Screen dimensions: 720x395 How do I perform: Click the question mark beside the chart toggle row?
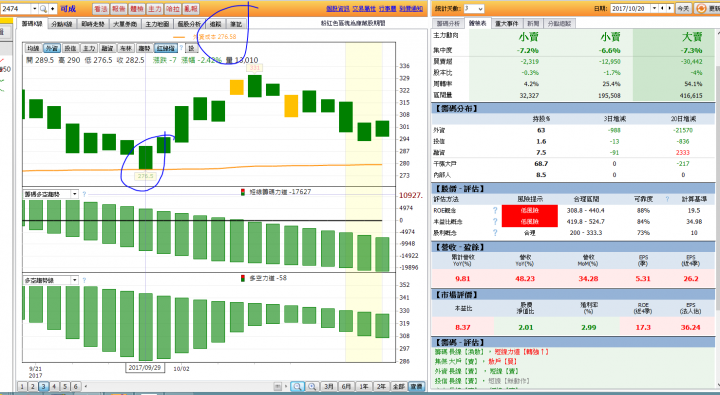[181, 48]
